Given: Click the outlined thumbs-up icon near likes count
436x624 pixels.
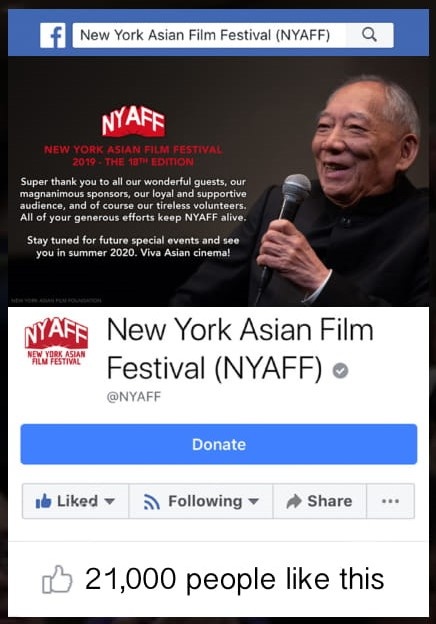Looking at the screenshot, I should pos(57,579).
